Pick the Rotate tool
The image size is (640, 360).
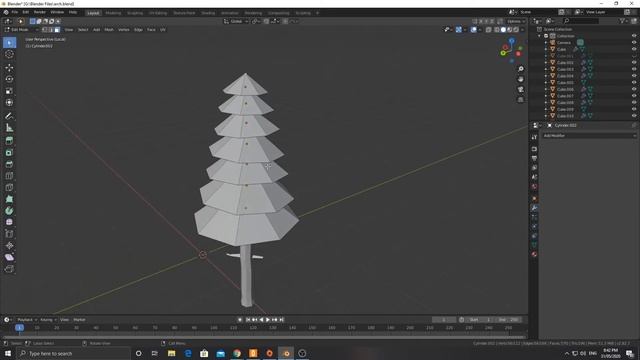tap(9, 79)
